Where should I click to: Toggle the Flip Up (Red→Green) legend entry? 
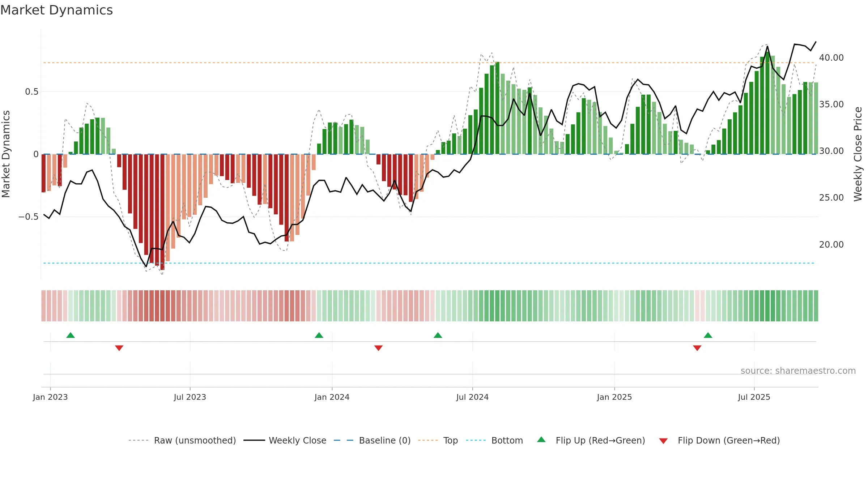pyautogui.click(x=591, y=440)
